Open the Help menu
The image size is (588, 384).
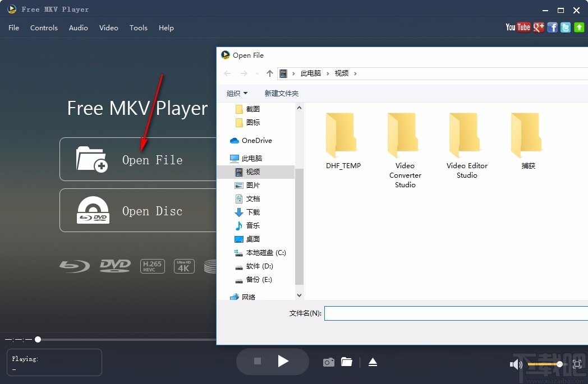point(166,27)
